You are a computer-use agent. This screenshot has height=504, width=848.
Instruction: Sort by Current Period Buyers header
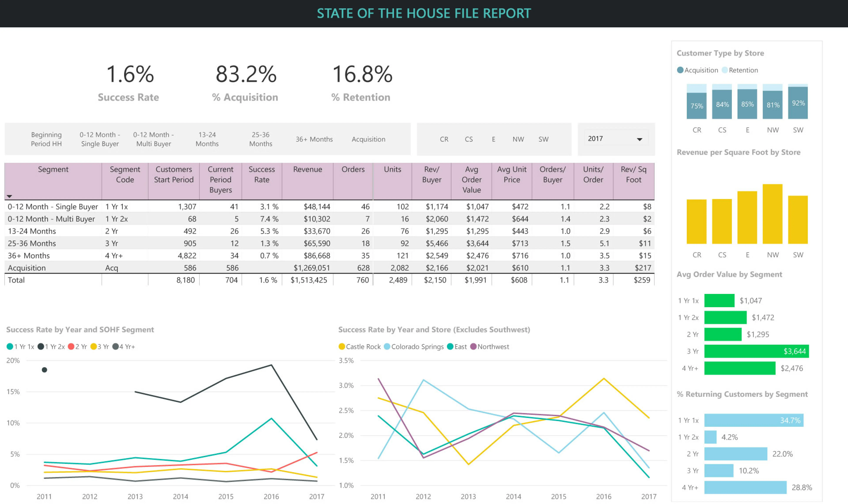pos(221,181)
